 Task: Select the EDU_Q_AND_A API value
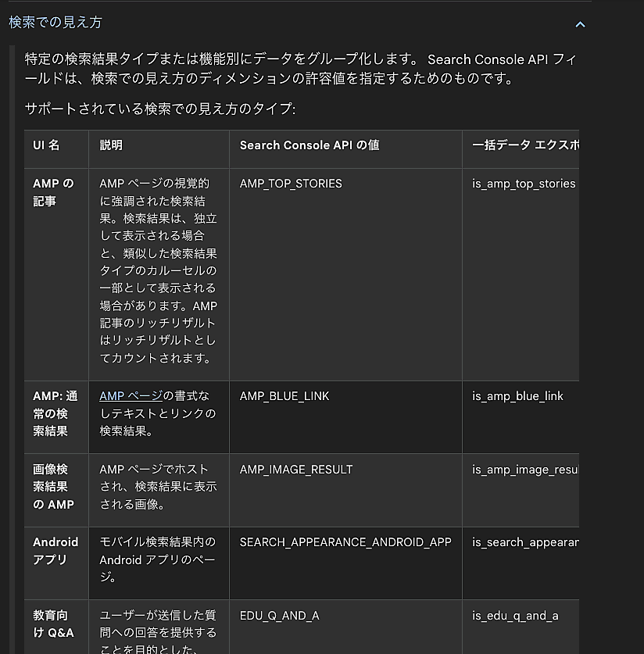(279, 616)
